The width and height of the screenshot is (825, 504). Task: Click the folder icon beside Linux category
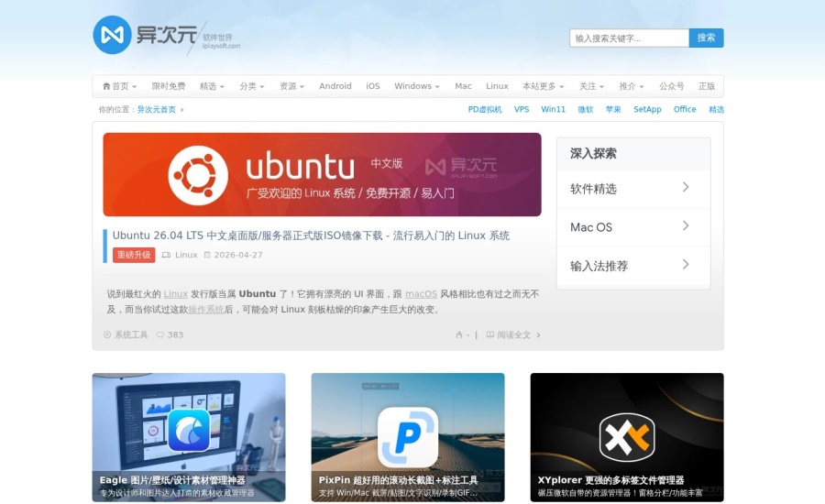click(166, 255)
